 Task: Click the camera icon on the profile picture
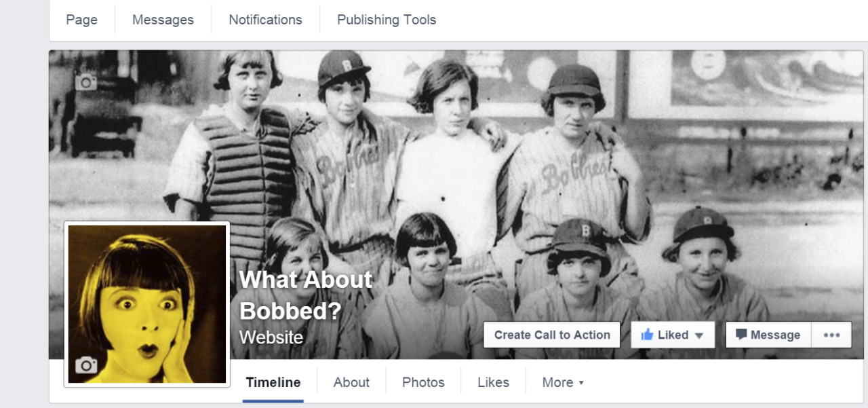coord(86,365)
